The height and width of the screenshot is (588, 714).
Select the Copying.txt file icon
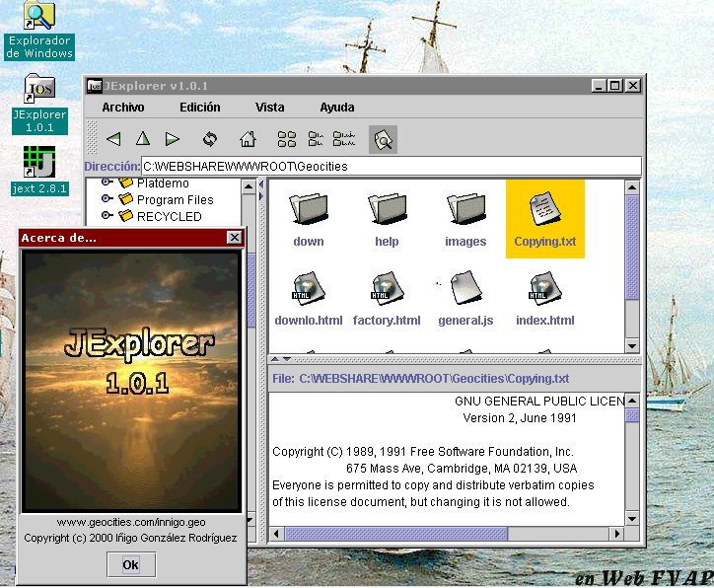545,219
